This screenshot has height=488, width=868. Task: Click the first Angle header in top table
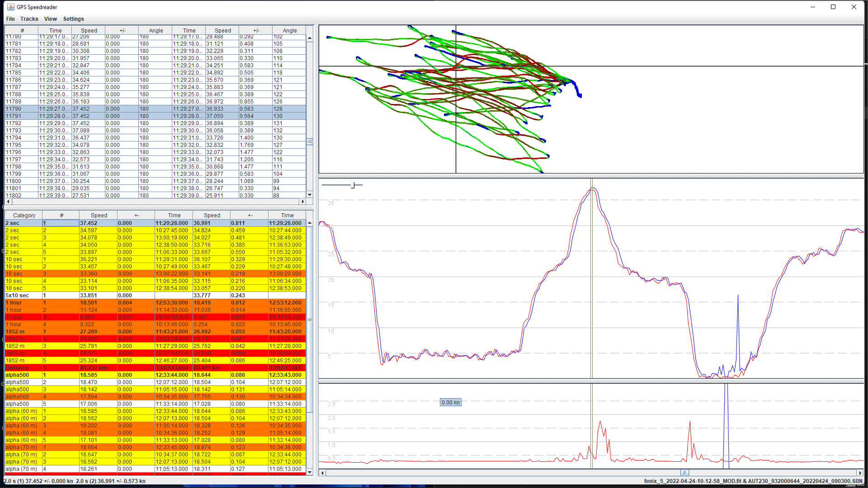tap(156, 31)
